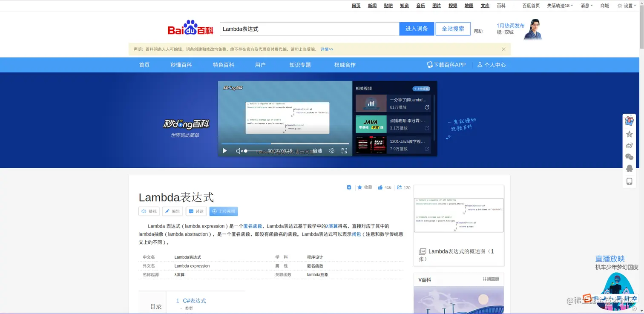Click 上传视频 in the related videos panel
Screen dimensions: 644x314
(x=421, y=89)
